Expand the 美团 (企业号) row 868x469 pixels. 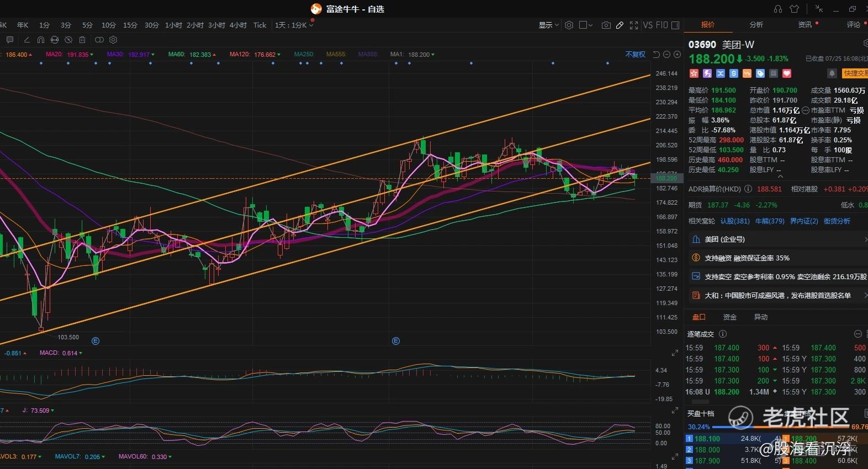[x=777, y=239]
